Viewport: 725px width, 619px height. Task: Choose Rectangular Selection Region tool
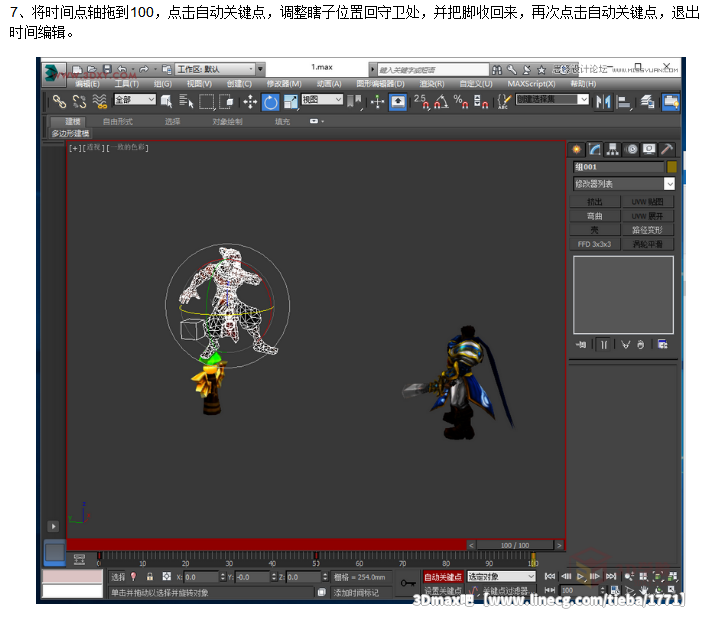[x=206, y=102]
